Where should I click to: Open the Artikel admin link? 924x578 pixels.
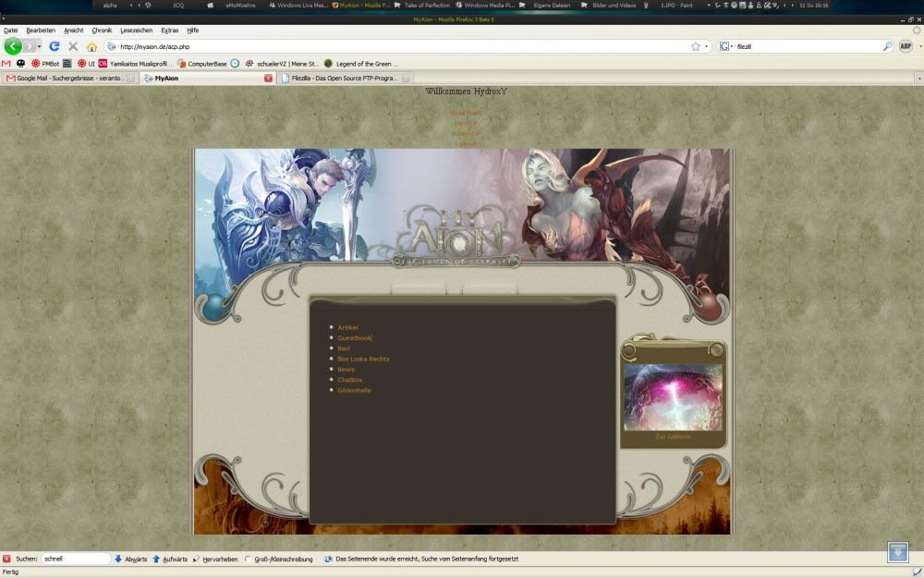pos(347,327)
